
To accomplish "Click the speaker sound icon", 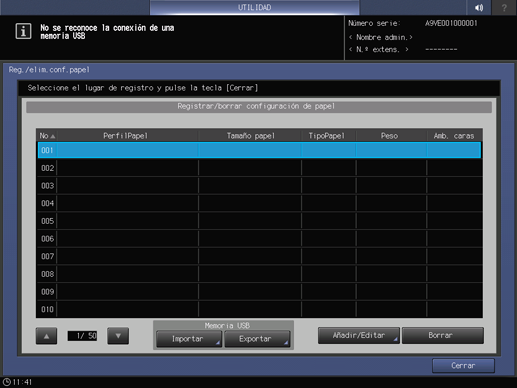I will pos(479,7).
